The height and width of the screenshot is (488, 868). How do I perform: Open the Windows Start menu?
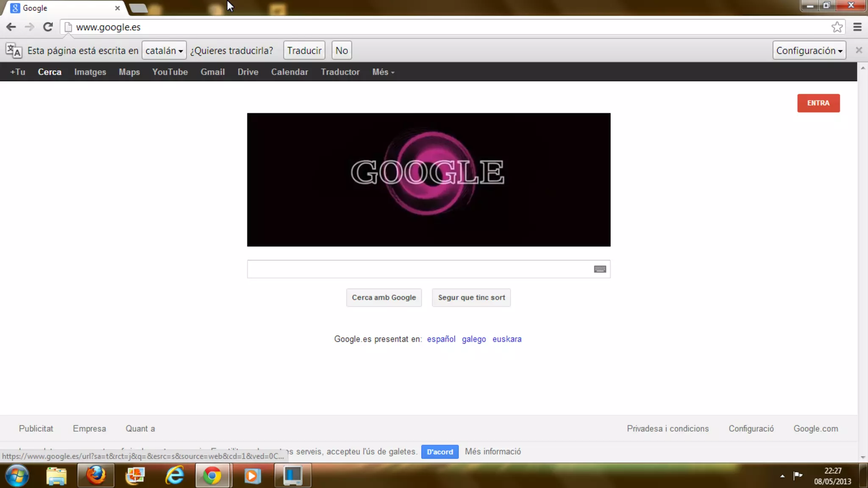pos(17,475)
